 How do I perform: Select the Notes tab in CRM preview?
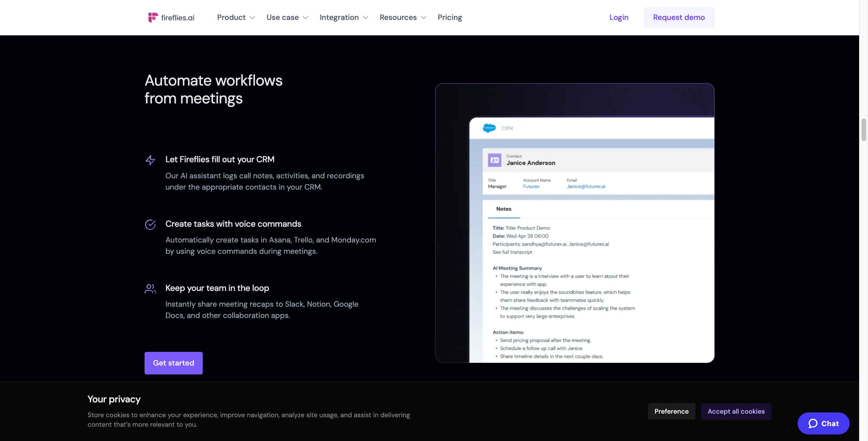(x=504, y=209)
